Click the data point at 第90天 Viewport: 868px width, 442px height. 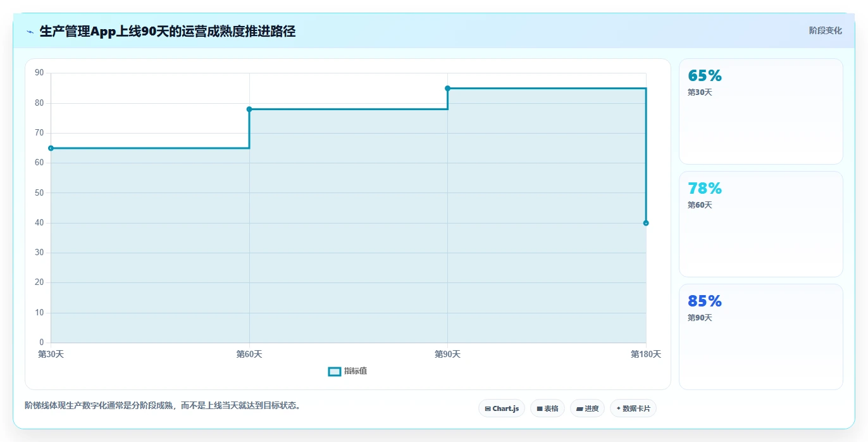pyautogui.click(x=447, y=88)
